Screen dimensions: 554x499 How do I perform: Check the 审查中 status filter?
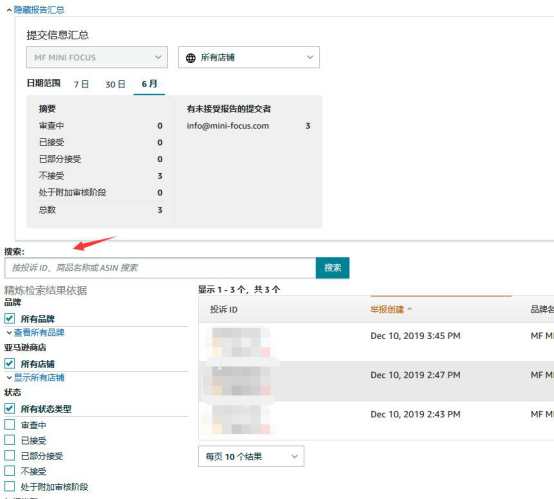10,424
